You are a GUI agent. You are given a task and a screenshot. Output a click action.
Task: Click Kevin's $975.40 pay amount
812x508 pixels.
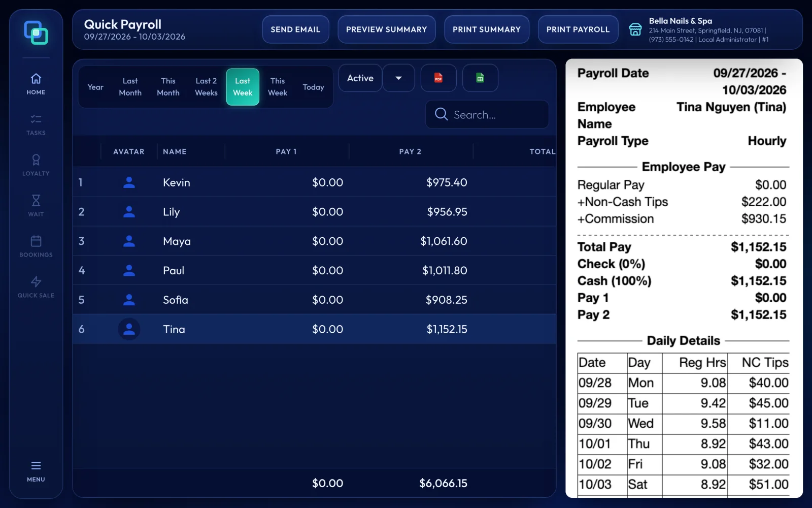point(447,182)
